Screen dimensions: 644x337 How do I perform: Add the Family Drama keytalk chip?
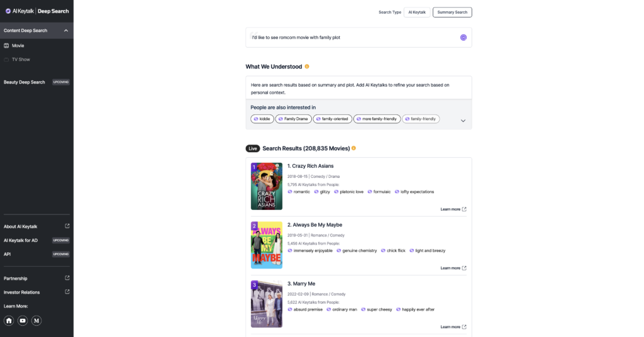292,119
